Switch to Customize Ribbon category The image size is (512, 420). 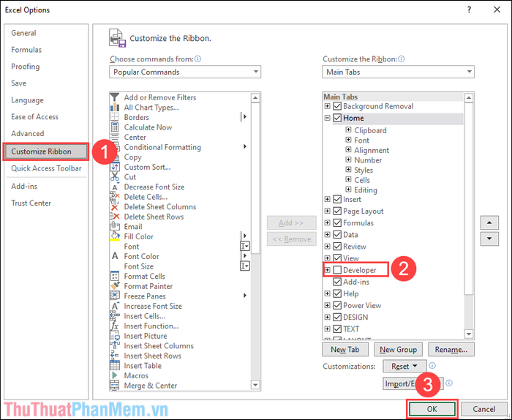45,151
